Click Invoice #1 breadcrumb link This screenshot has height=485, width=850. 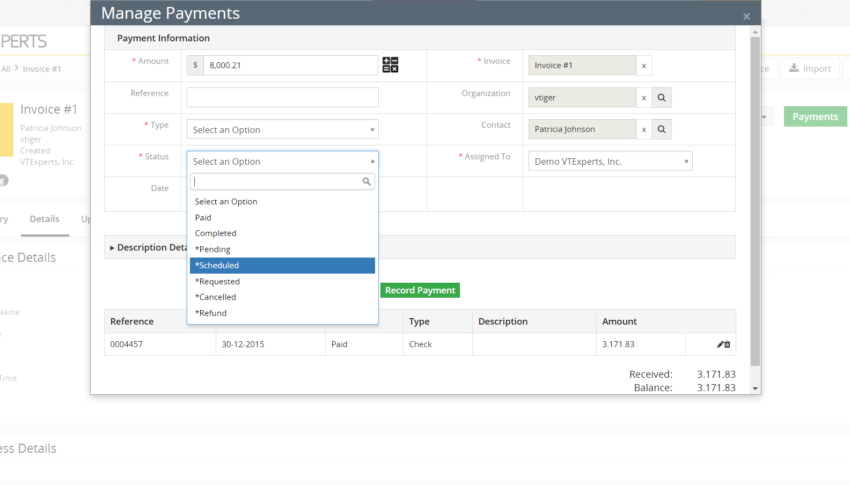point(42,69)
